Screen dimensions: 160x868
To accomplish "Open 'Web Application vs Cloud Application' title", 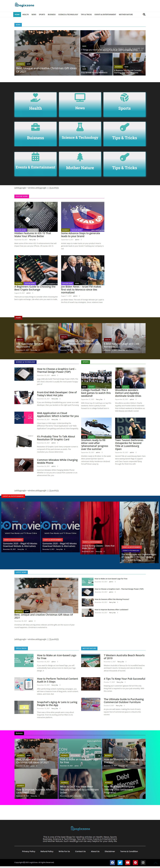I will click(58, 414).
